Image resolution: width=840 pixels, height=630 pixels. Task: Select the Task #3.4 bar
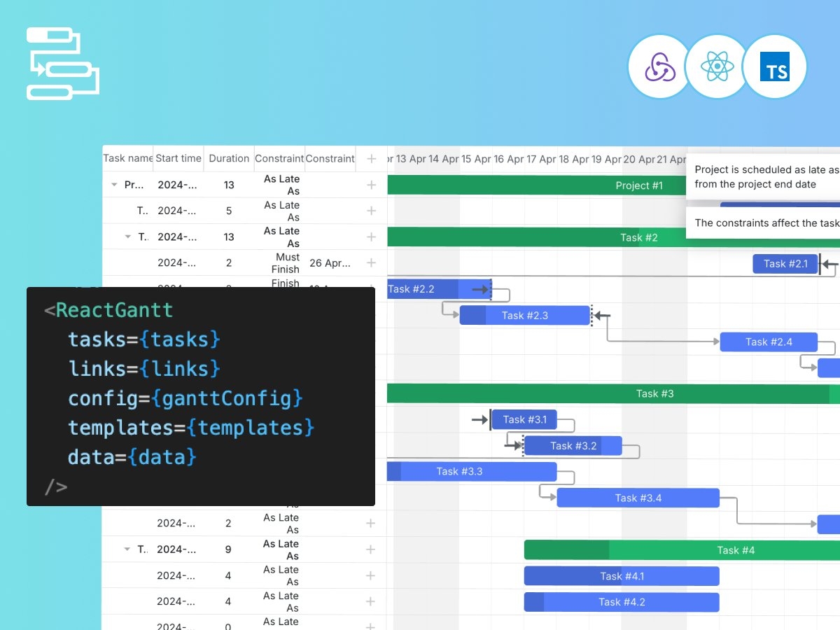[638, 498]
